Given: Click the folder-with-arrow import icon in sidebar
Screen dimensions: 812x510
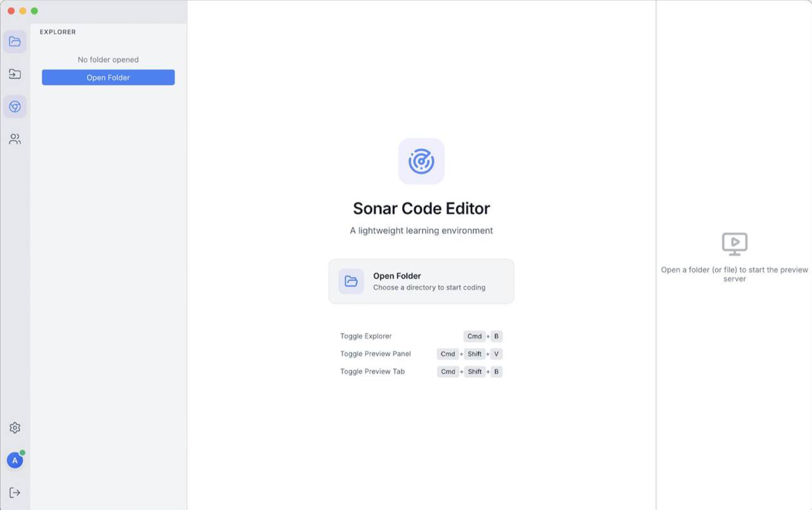Looking at the screenshot, I should tap(15, 74).
